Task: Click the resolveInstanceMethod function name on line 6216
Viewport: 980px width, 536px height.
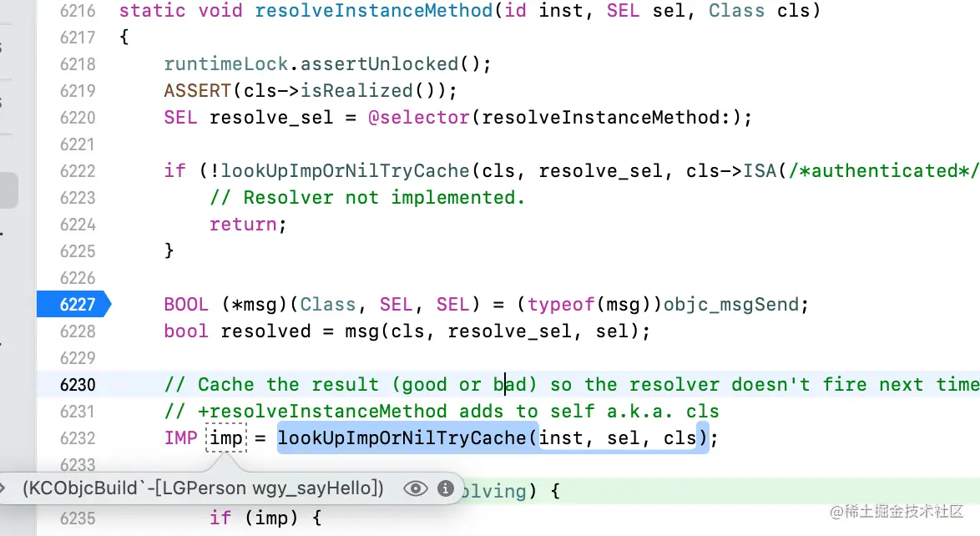Action: coord(374,11)
